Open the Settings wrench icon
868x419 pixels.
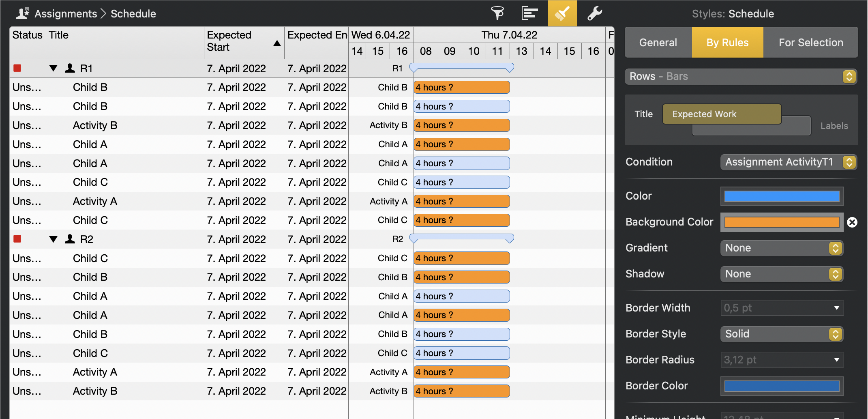(x=594, y=13)
